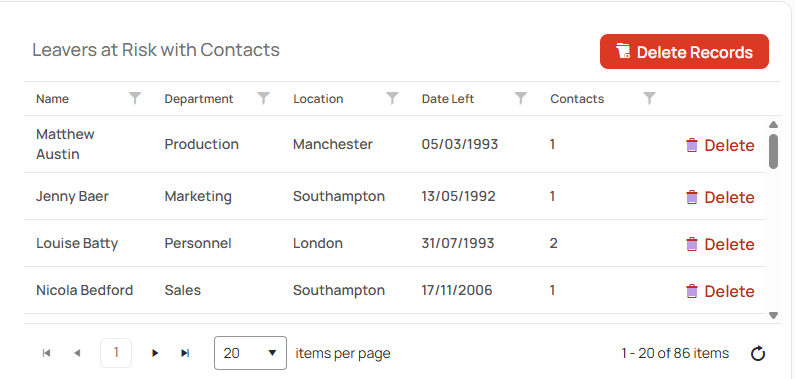
Task: Open the Location column filter icon
Action: point(392,98)
